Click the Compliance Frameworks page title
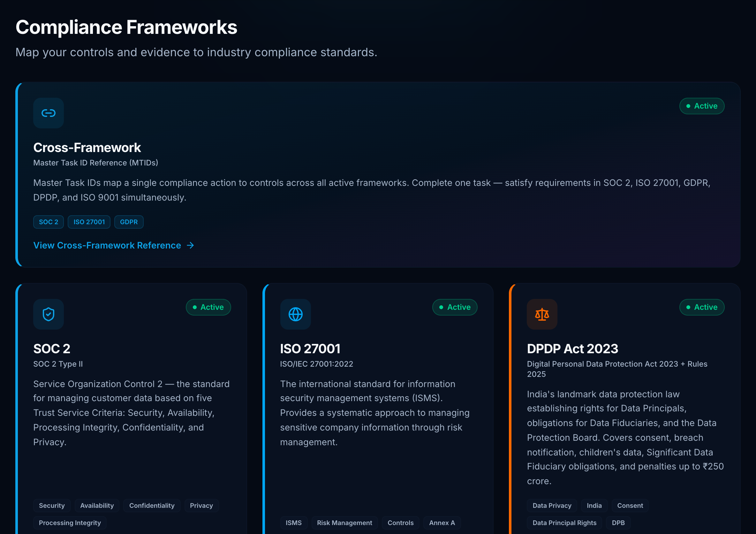Viewport: 756px width, 534px height. coord(126,27)
